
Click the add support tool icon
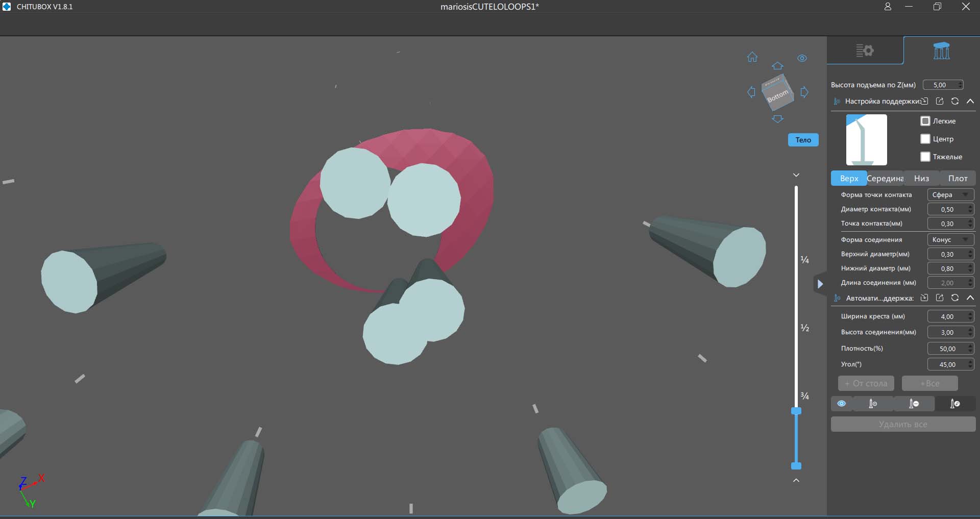tap(873, 404)
